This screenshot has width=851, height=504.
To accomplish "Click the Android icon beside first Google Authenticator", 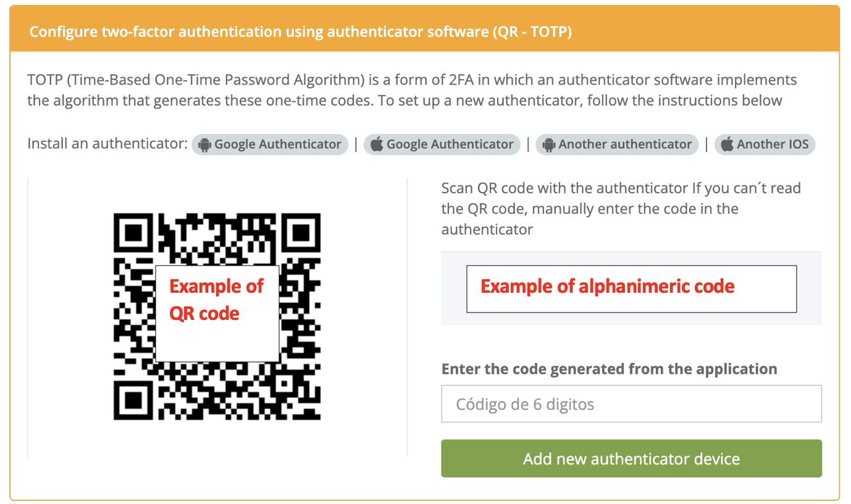I will (x=204, y=145).
